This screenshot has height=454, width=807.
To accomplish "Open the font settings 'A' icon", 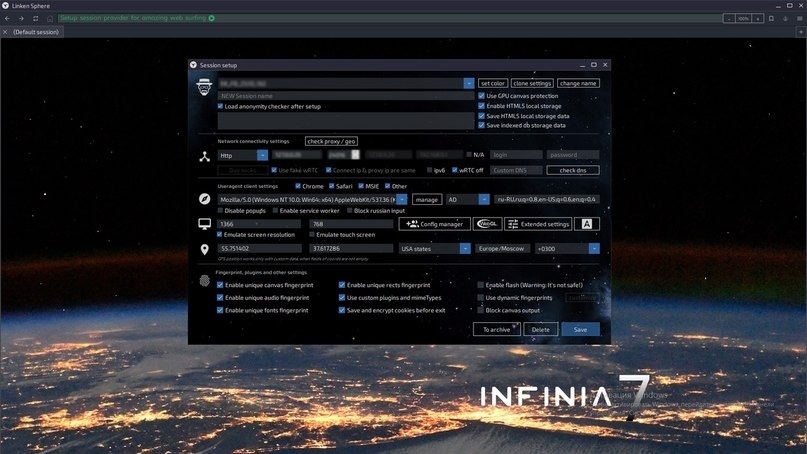I will coord(587,224).
